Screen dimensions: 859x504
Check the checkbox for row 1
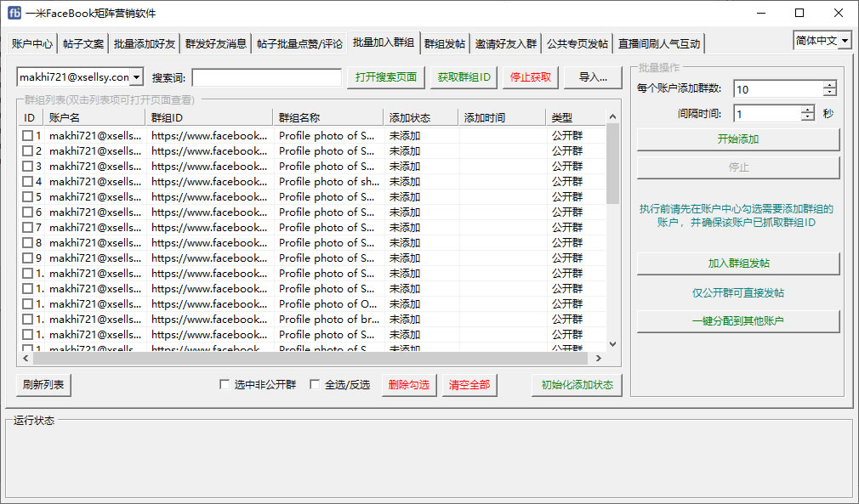click(27, 135)
